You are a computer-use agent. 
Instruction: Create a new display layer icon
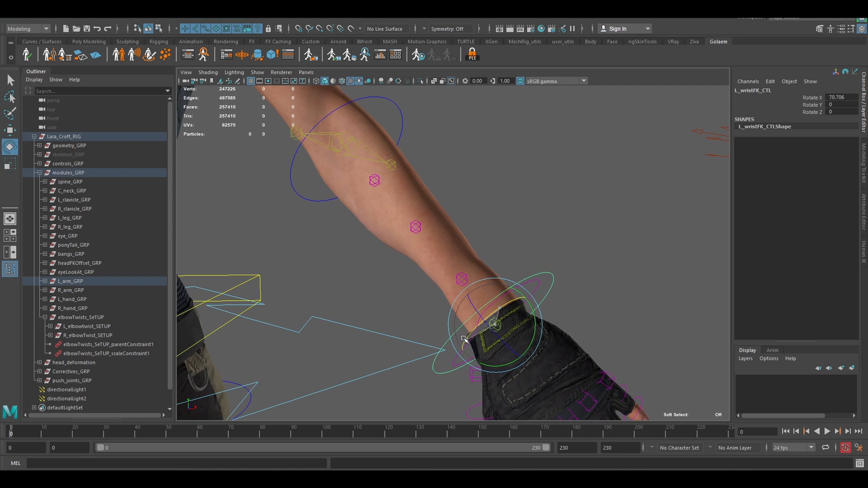[841, 368]
